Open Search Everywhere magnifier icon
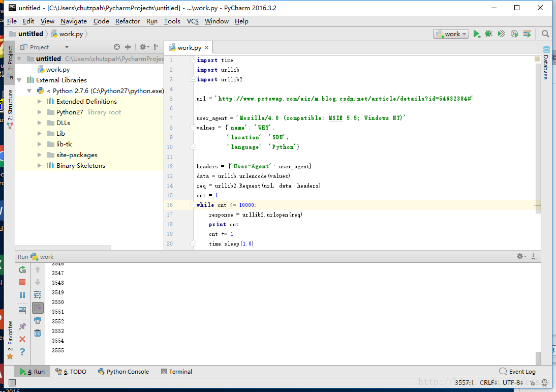Screen dimensions: 556x392 click(545, 34)
